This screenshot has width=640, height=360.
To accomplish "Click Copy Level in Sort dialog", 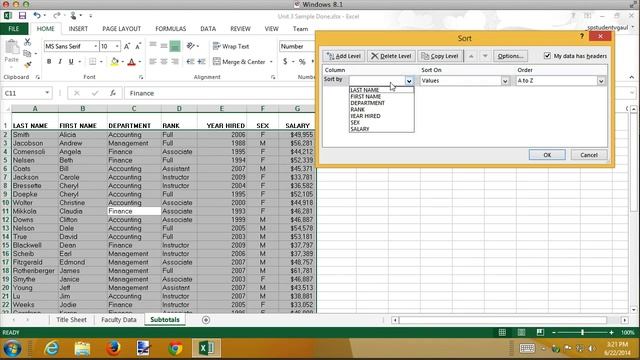I will (440, 56).
